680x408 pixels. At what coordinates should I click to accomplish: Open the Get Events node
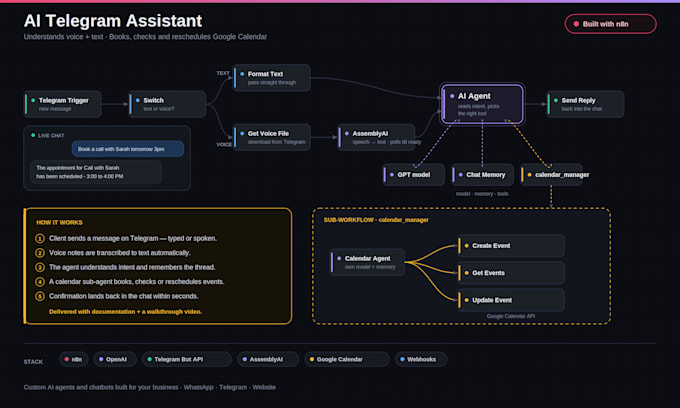511,273
